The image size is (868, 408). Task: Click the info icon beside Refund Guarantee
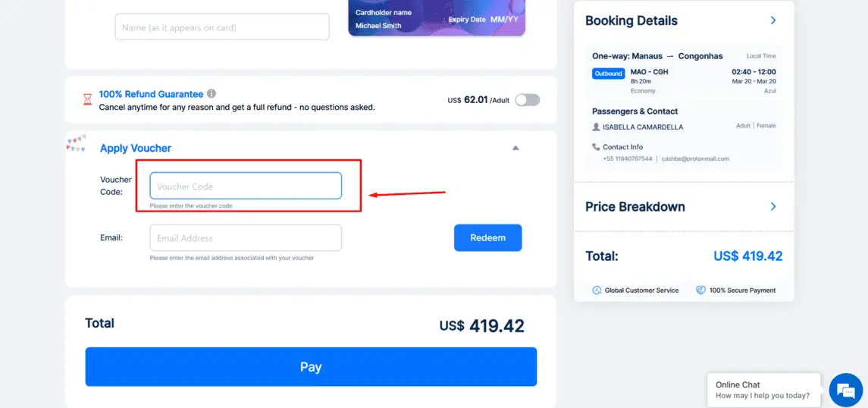[x=212, y=94]
